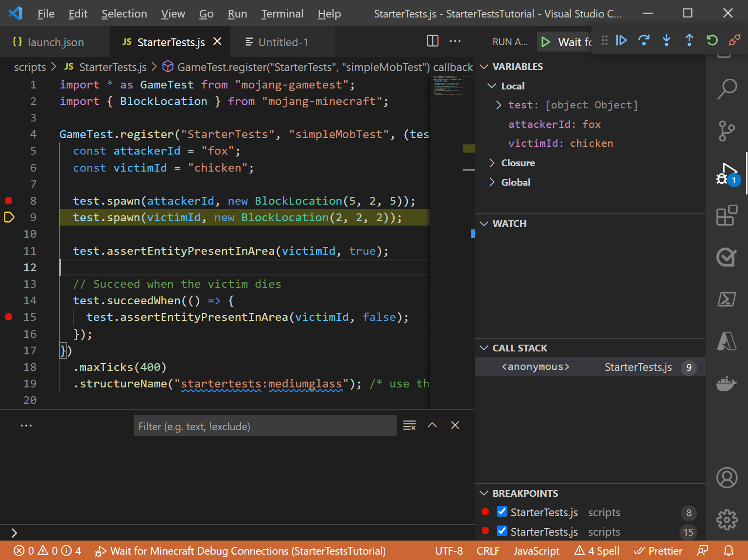The width and height of the screenshot is (748, 560).
Task: Expand the test object variable
Action: [499, 105]
